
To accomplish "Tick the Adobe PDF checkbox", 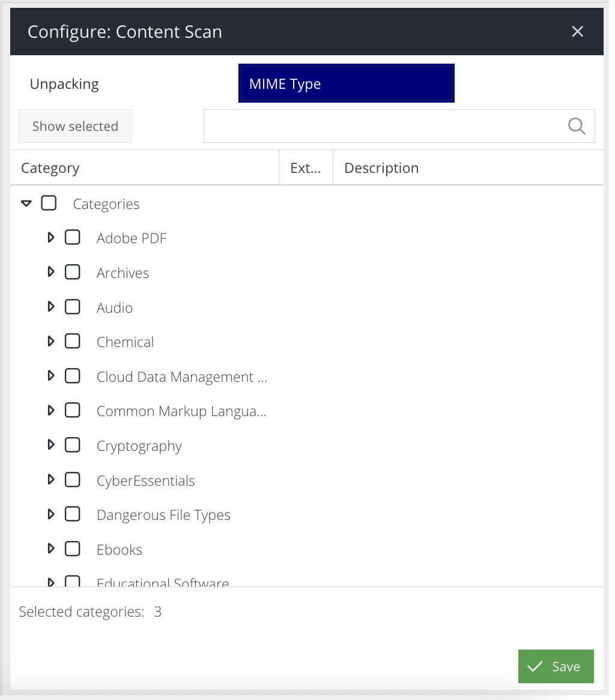I will (x=72, y=237).
